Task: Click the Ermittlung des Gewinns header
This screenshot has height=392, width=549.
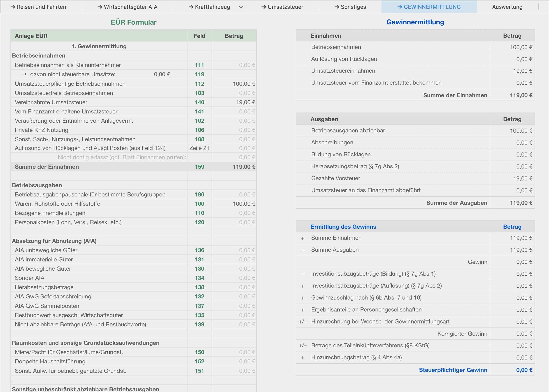Action: 343,227
